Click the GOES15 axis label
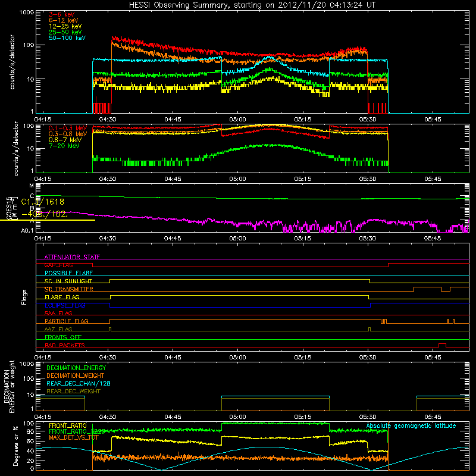This screenshot has width=476, height=476. 9,208
